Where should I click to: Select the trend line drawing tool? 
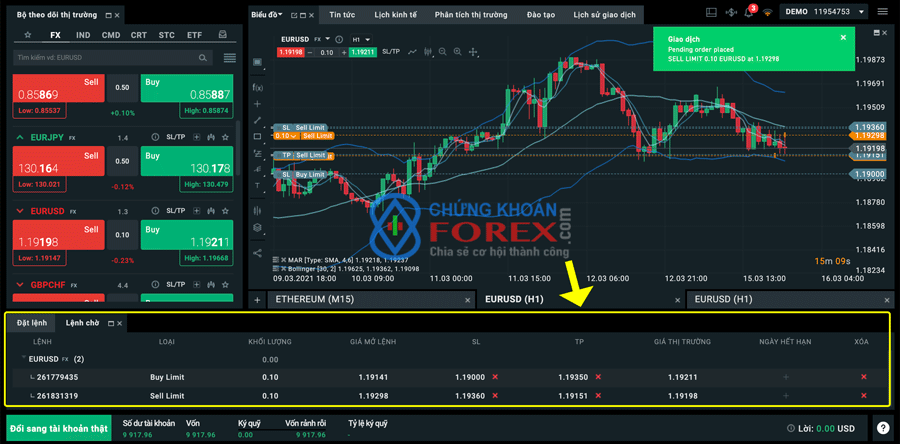257,120
